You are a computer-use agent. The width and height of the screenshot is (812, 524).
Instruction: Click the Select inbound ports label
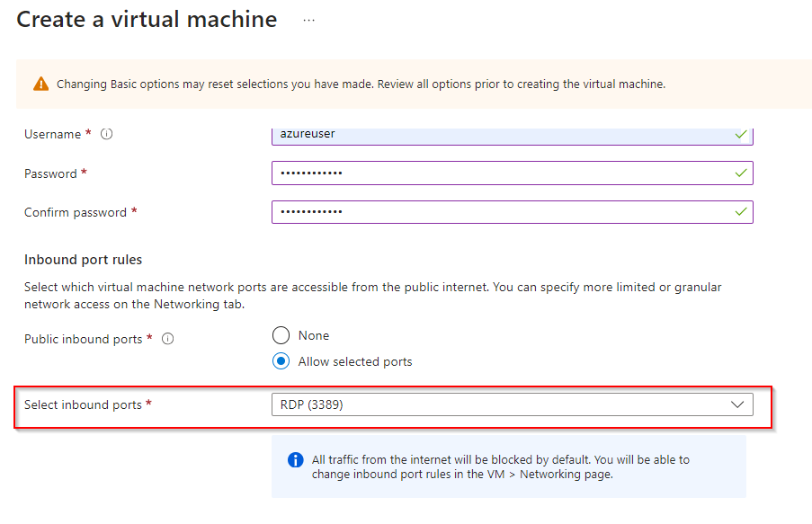(83, 404)
